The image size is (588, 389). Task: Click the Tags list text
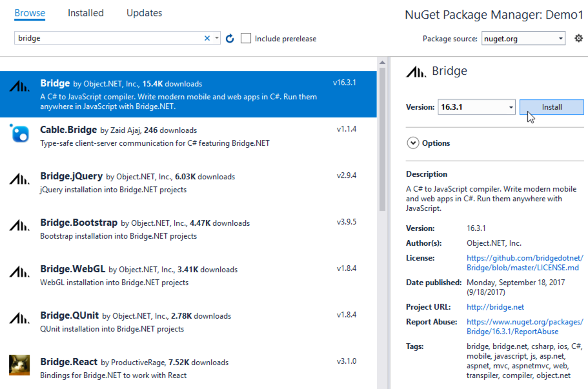524,361
